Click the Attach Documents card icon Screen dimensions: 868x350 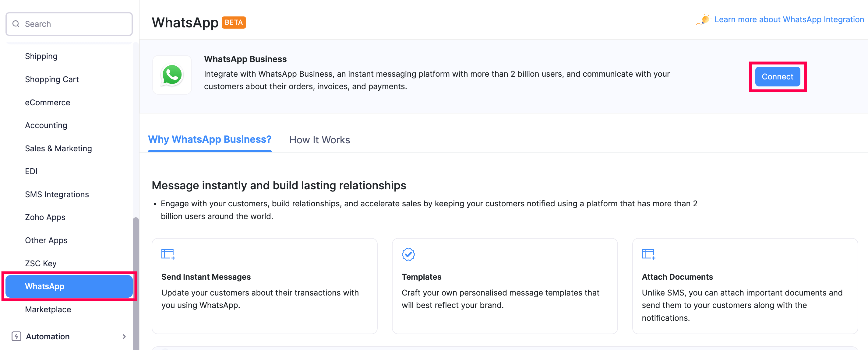(648, 254)
